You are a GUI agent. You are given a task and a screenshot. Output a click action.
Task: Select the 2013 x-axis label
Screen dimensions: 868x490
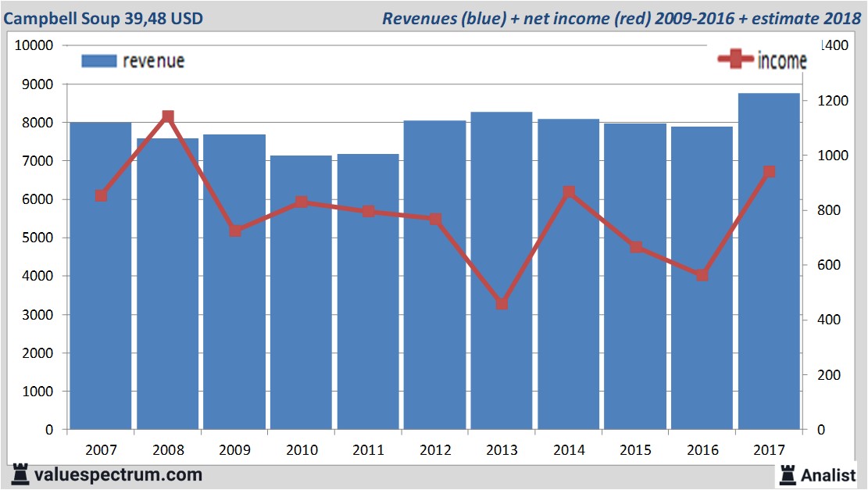tap(502, 449)
